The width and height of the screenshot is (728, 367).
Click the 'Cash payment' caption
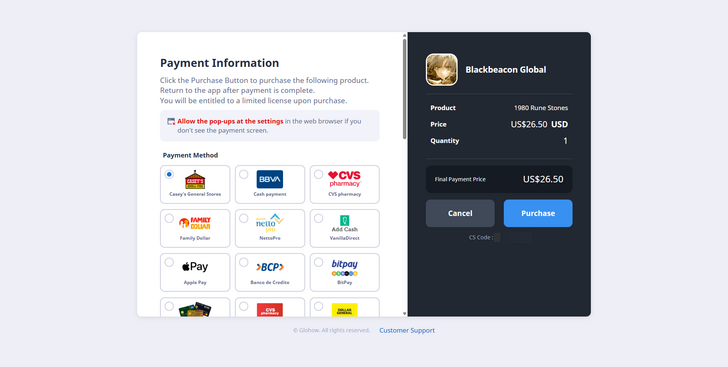tap(270, 194)
